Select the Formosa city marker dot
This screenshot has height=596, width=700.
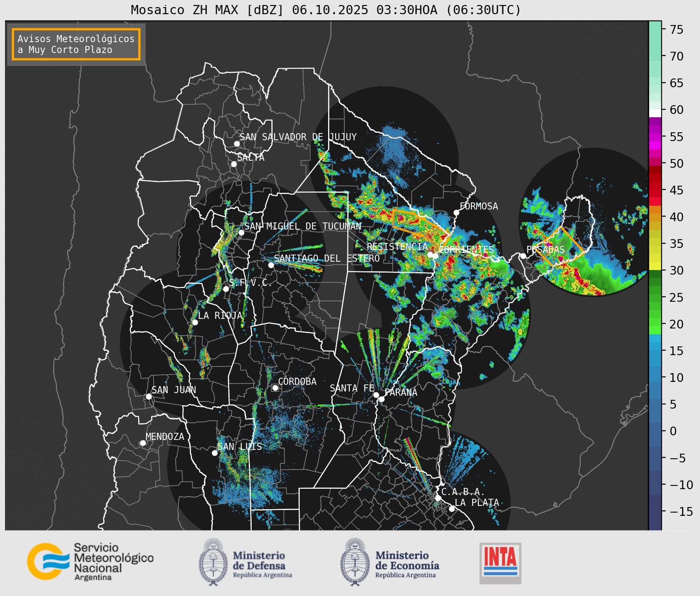(456, 213)
